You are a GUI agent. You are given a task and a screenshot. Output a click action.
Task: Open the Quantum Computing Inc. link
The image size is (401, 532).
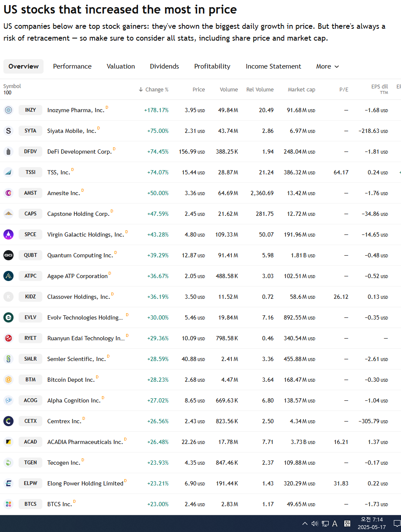[80, 255]
